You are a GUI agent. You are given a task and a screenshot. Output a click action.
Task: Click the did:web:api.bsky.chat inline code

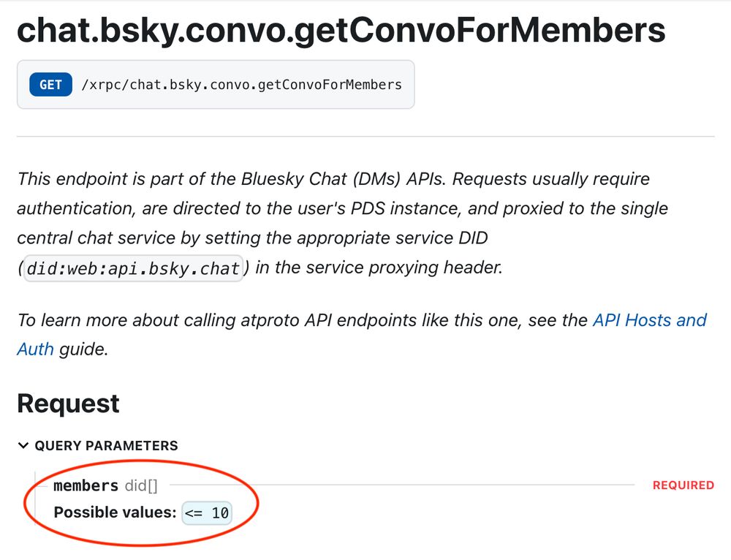pos(133,268)
